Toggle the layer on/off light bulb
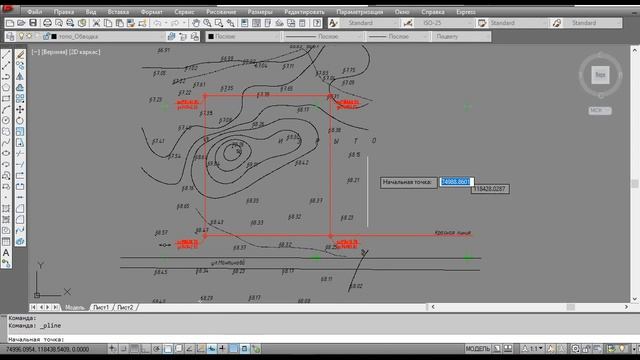 pyautogui.click(x=22, y=37)
